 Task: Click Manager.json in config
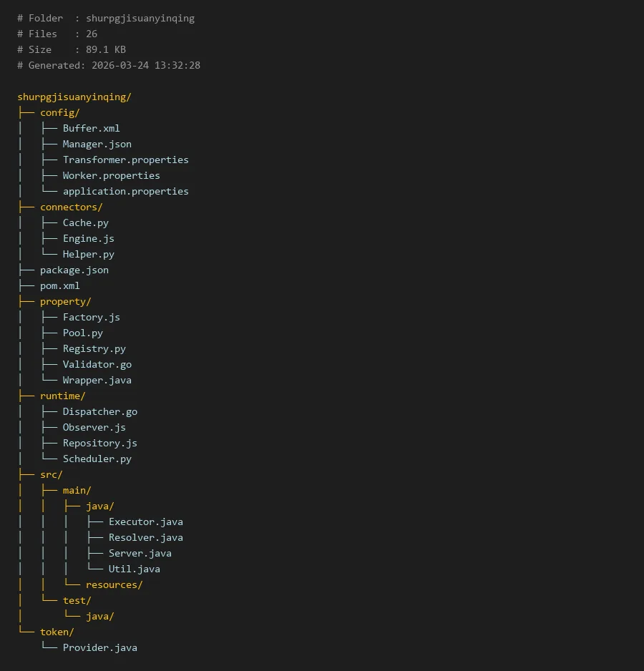(x=97, y=144)
